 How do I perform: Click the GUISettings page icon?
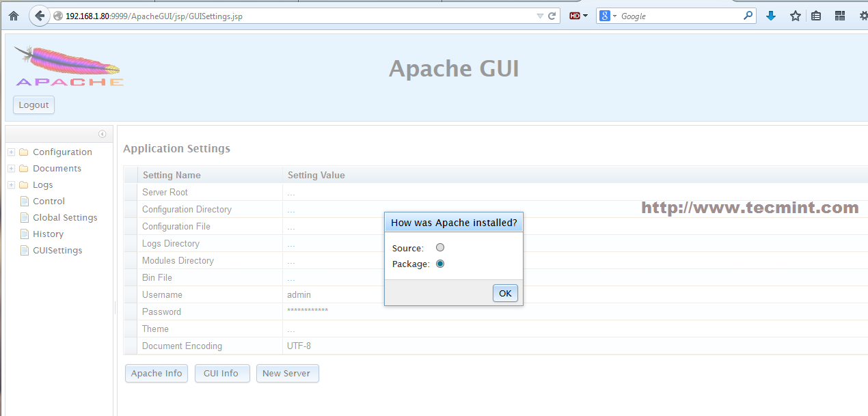(25, 250)
